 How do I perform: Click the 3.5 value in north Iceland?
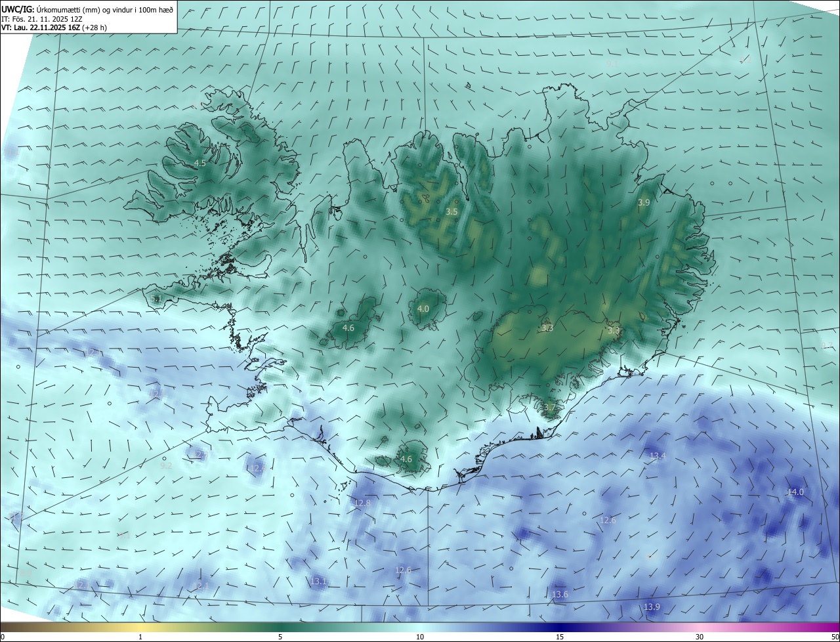(451, 212)
